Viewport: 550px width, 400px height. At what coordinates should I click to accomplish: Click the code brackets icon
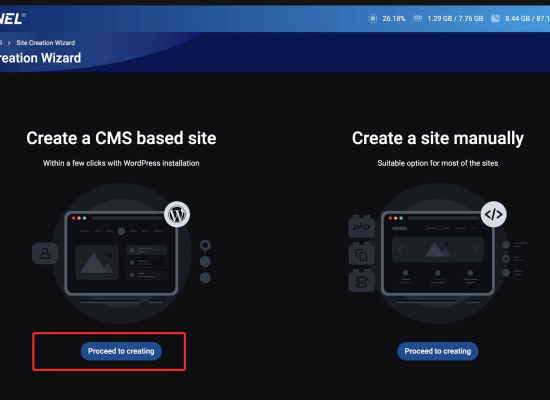click(494, 214)
